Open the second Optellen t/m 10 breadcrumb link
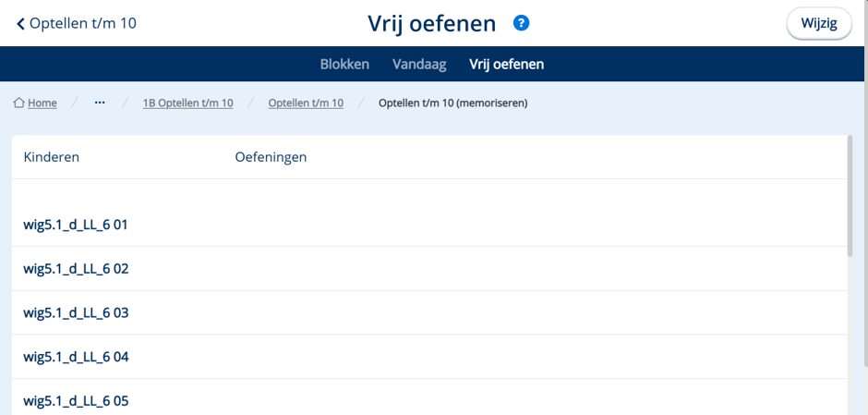 coord(306,104)
